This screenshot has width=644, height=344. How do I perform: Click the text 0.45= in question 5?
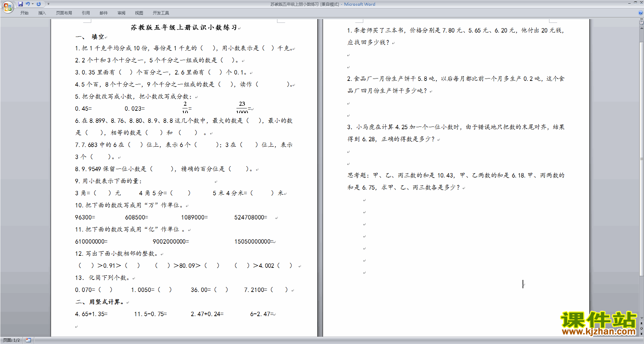tap(84, 109)
